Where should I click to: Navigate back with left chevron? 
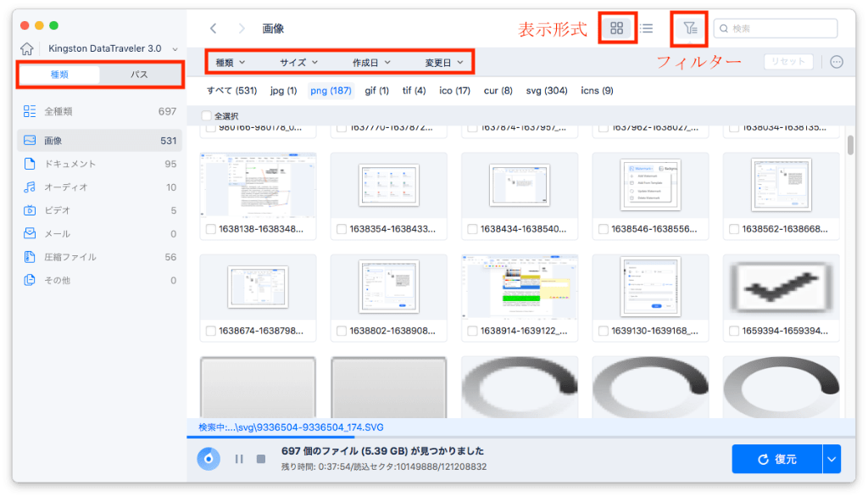213,28
